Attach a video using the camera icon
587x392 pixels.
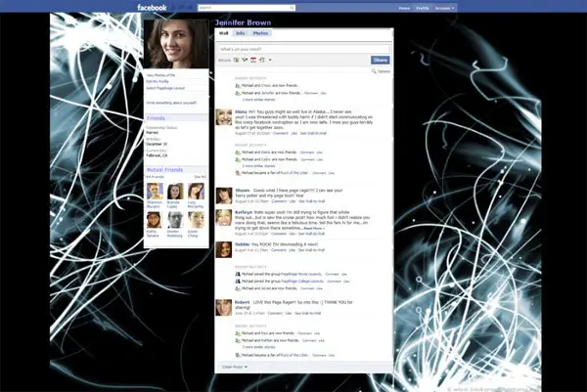point(245,60)
